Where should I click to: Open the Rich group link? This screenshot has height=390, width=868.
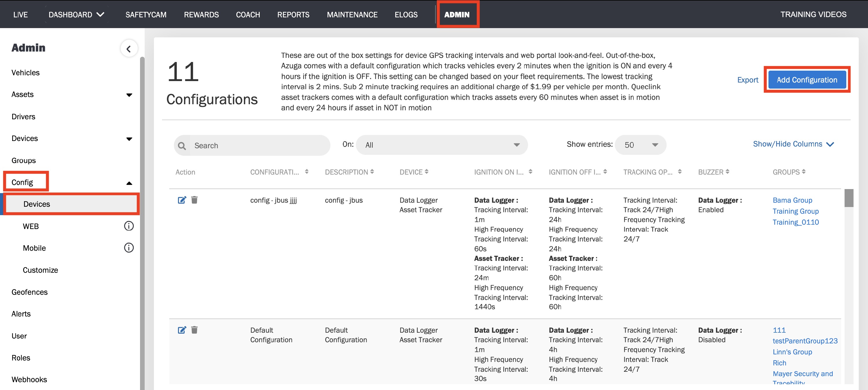tap(779, 363)
